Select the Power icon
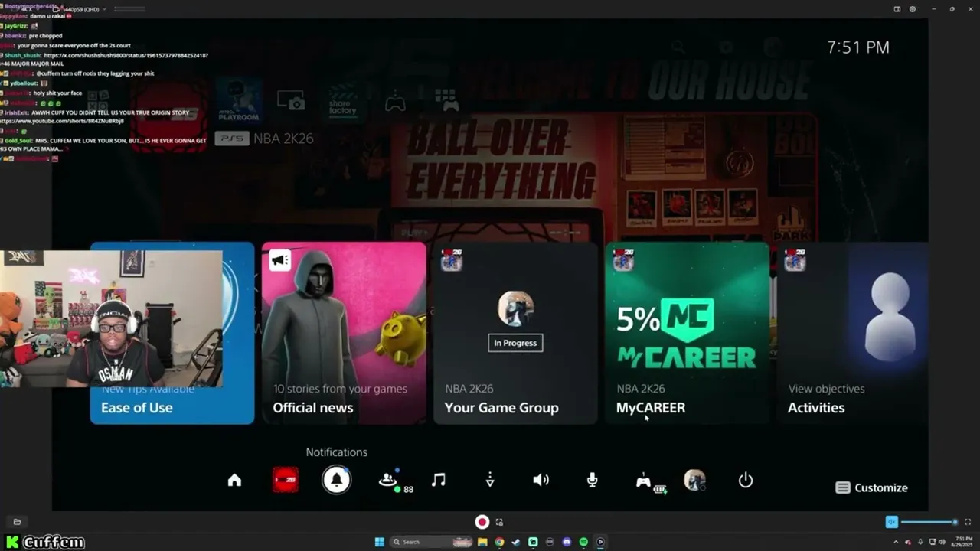Image resolution: width=980 pixels, height=551 pixels. click(746, 480)
